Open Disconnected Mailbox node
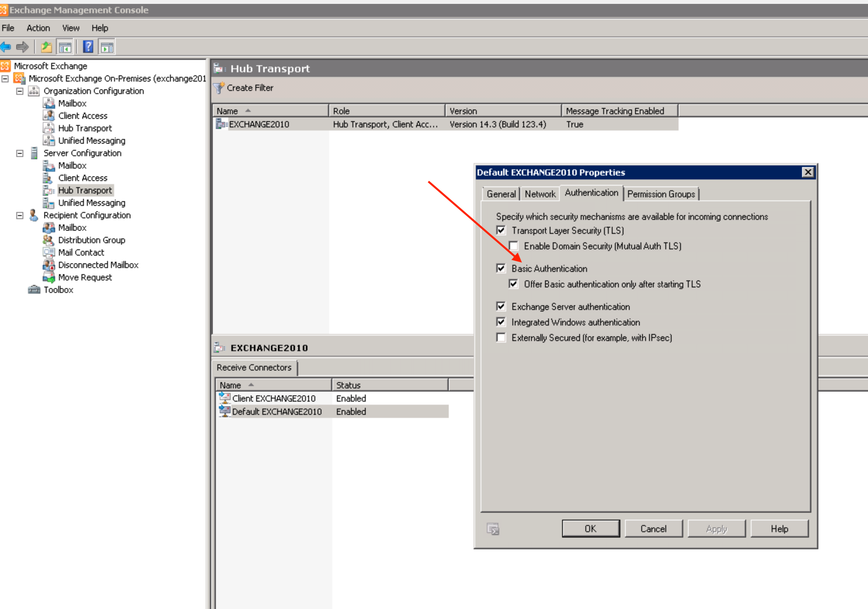 (98, 265)
